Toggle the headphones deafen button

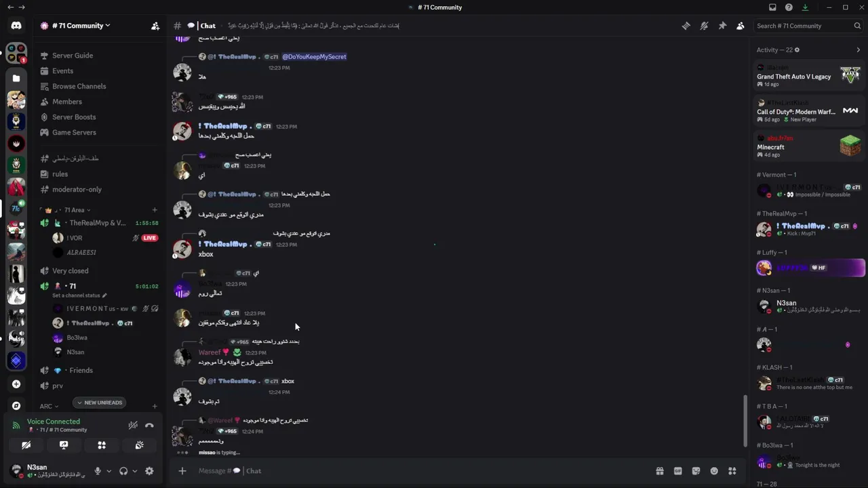tap(123, 471)
